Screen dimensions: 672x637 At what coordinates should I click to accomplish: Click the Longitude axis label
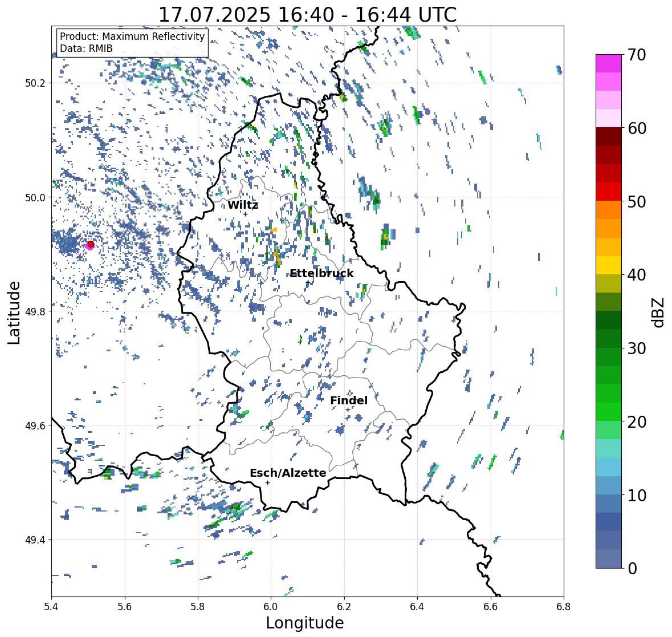pyautogui.click(x=305, y=623)
